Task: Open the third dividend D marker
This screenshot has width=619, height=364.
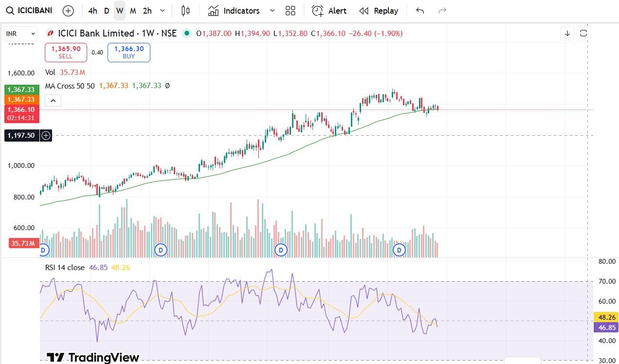Action: (280, 250)
